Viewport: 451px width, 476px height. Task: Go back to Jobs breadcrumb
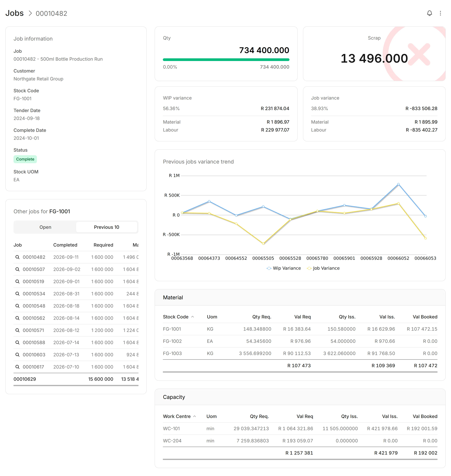coord(15,13)
